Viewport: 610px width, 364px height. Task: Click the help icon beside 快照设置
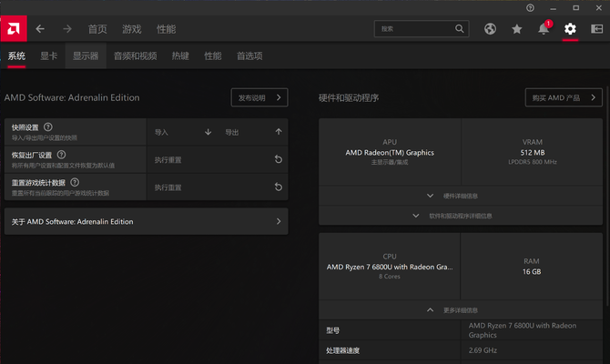pos(48,127)
